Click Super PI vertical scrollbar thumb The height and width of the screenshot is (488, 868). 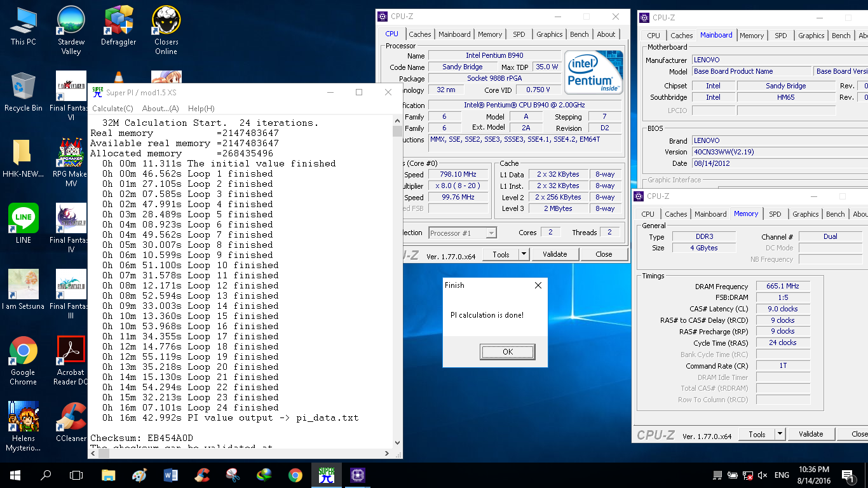[398, 131]
